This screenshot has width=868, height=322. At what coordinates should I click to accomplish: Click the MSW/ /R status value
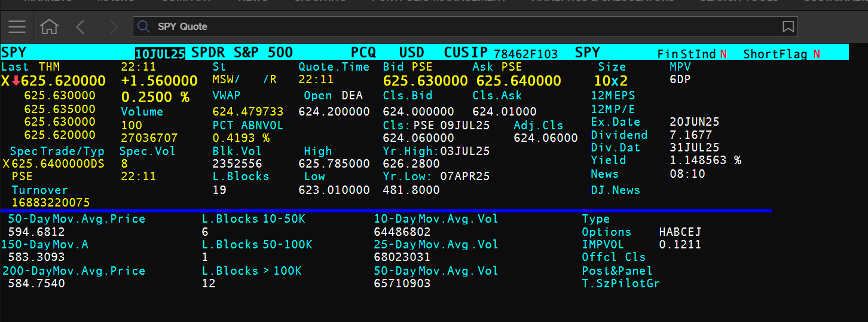point(244,80)
